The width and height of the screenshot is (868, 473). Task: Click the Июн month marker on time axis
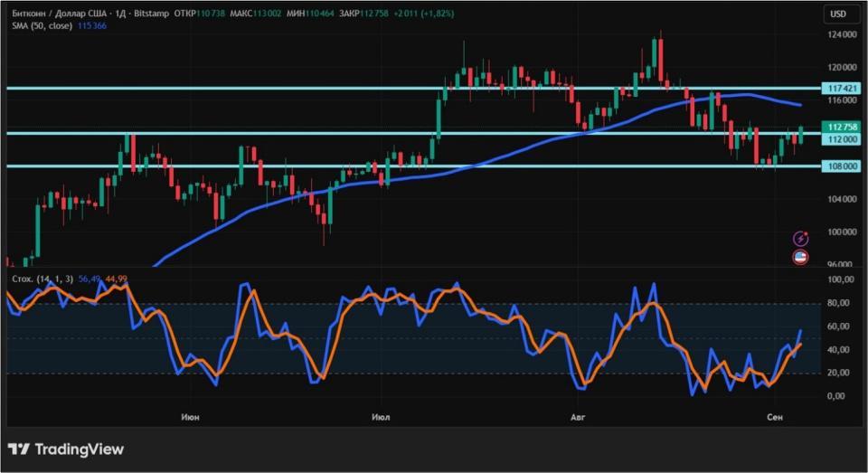190,417
